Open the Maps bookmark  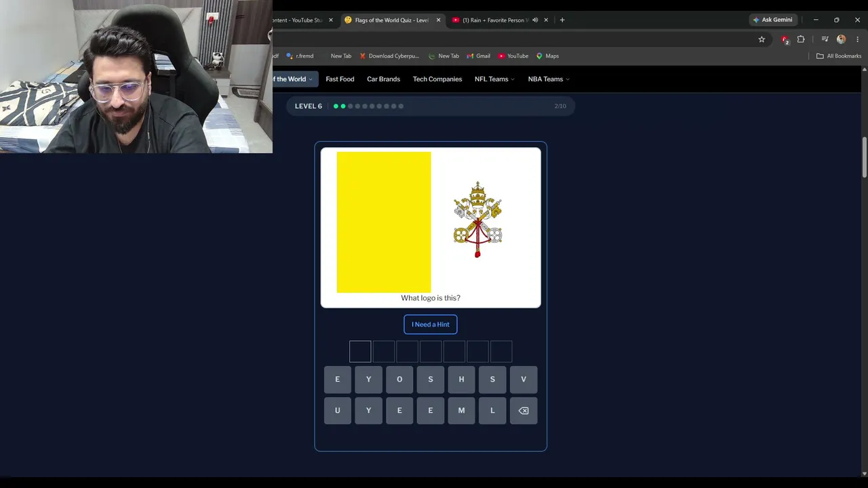click(547, 56)
